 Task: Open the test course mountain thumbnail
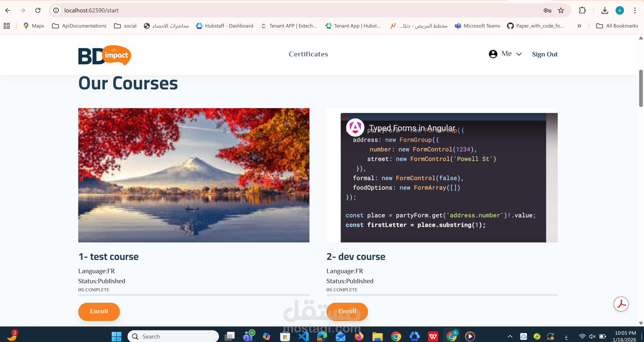tap(193, 175)
